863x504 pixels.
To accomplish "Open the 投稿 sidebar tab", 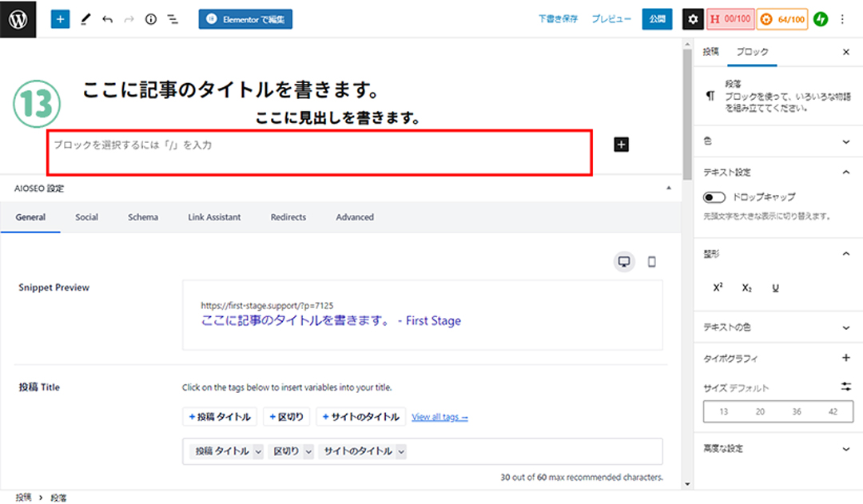I will tap(710, 52).
